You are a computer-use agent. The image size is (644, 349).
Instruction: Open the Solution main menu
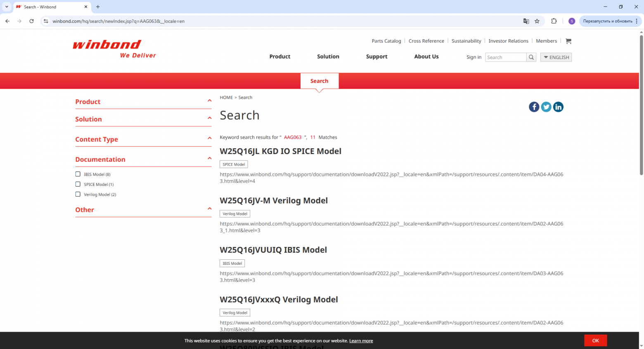pyautogui.click(x=328, y=57)
